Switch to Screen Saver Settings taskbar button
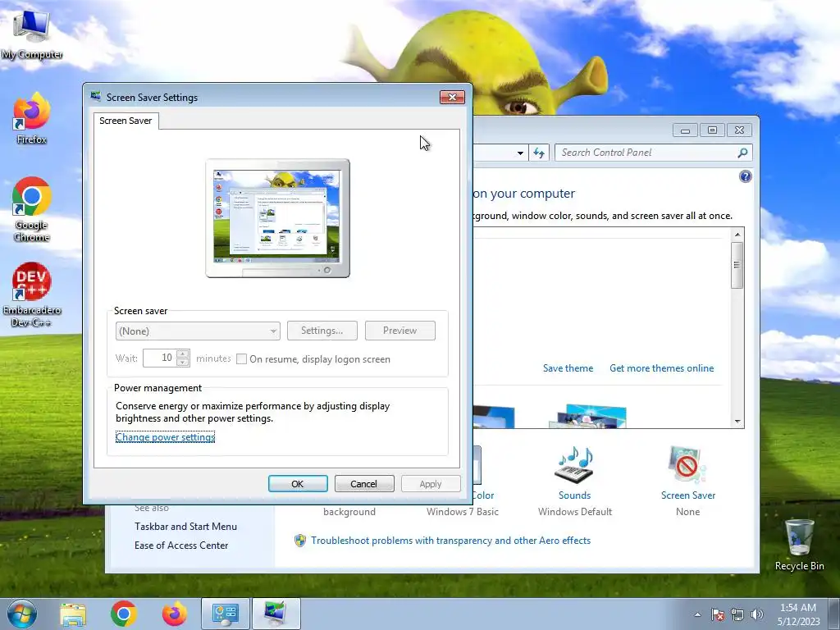The image size is (840, 630). tap(276, 614)
